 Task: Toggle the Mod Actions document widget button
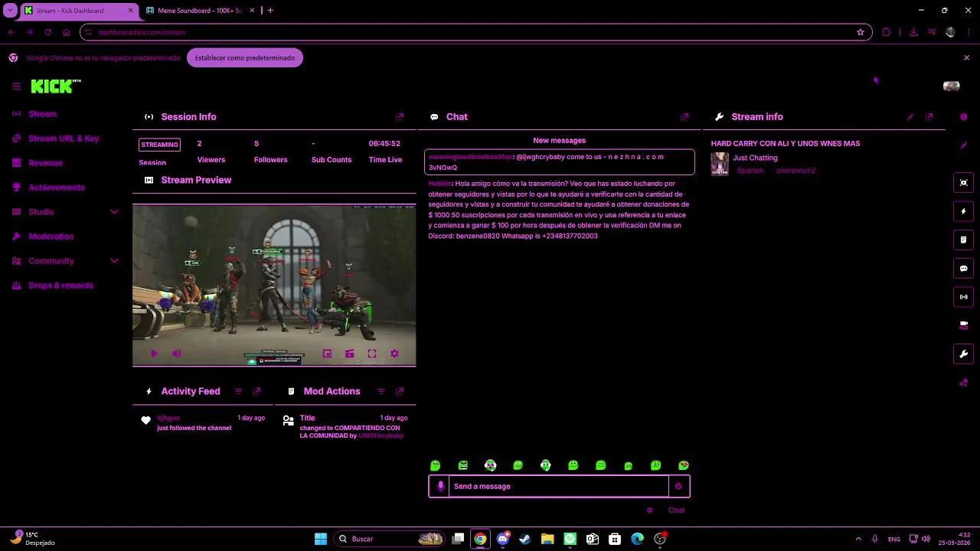(x=963, y=240)
